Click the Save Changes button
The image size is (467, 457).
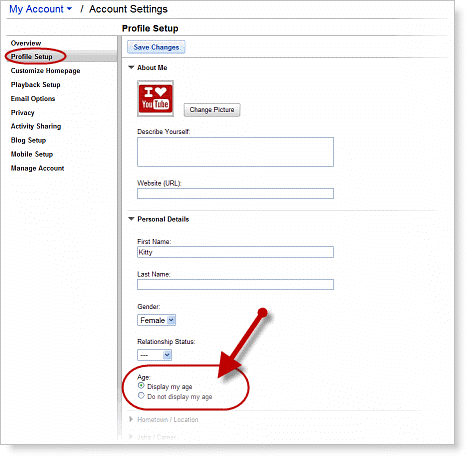click(x=156, y=47)
